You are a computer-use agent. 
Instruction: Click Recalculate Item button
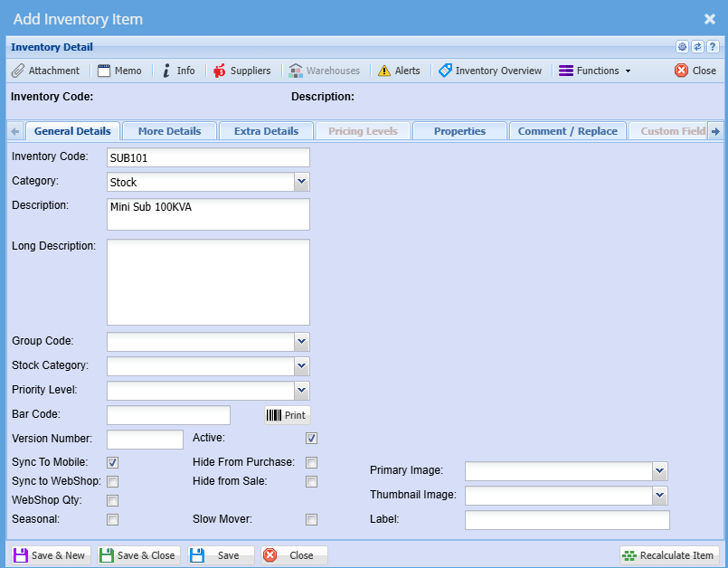669,555
